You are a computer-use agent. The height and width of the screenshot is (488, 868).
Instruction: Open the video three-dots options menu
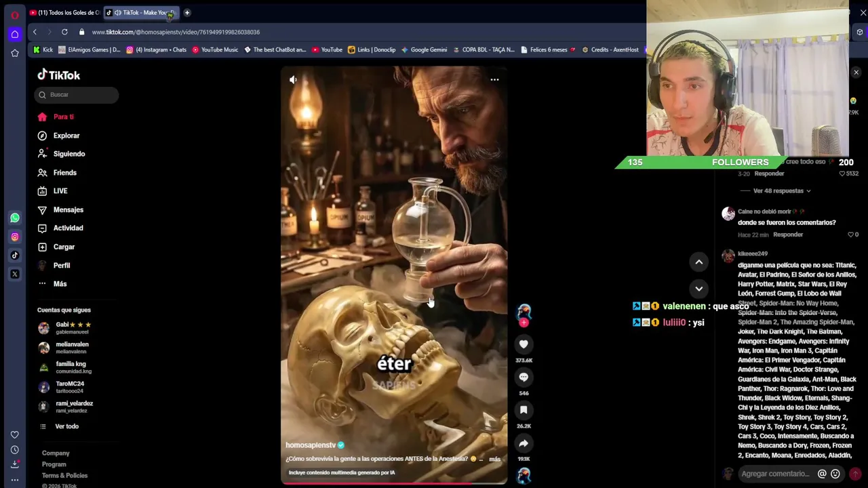click(494, 80)
